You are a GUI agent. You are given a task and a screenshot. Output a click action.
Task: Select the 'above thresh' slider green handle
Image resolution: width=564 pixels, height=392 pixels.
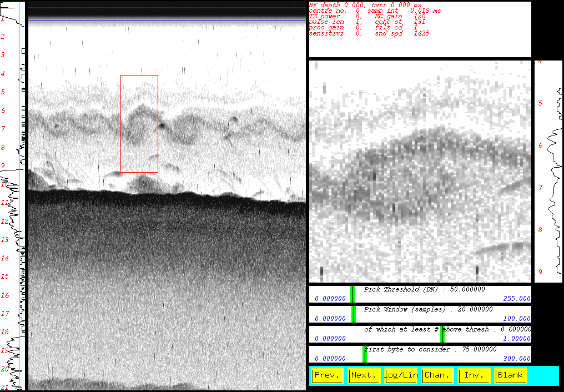[442, 334]
